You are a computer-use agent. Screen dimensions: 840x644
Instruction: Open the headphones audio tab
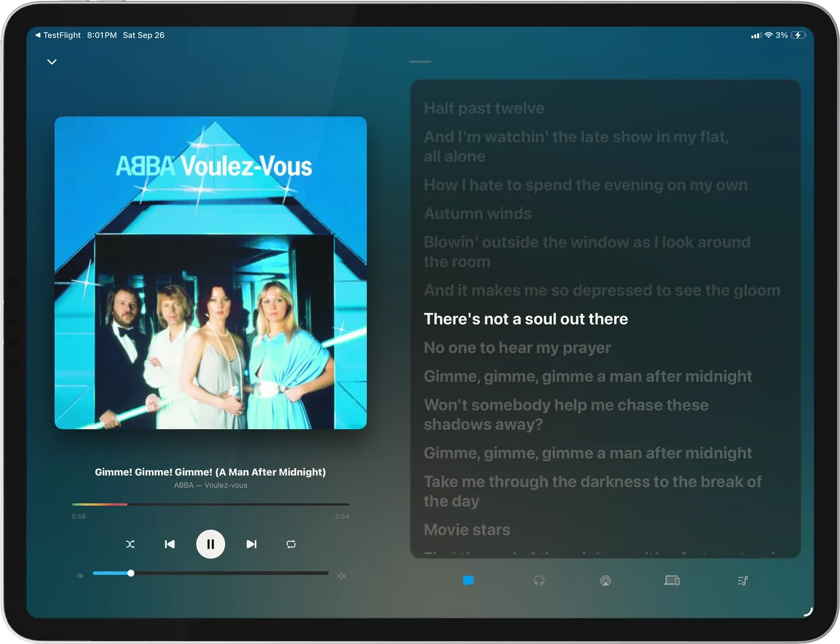click(x=539, y=581)
